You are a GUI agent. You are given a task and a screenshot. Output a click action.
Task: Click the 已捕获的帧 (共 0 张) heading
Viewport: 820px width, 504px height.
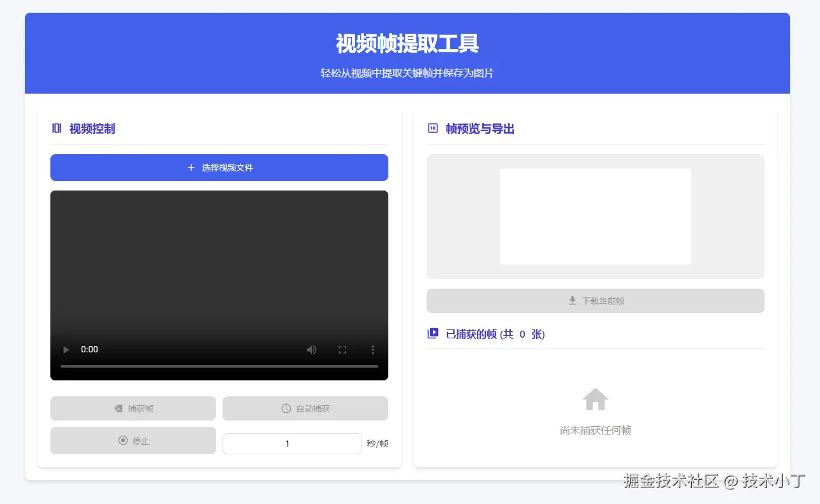click(495, 334)
